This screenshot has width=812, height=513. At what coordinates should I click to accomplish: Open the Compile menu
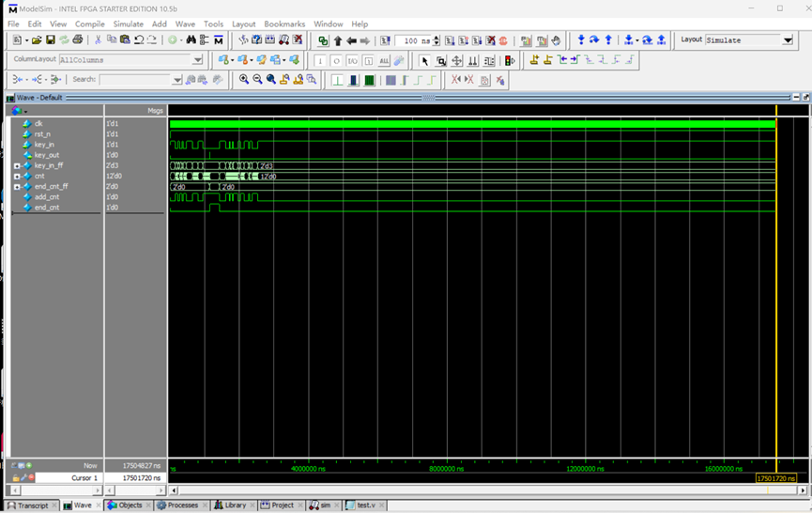click(x=89, y=23)
